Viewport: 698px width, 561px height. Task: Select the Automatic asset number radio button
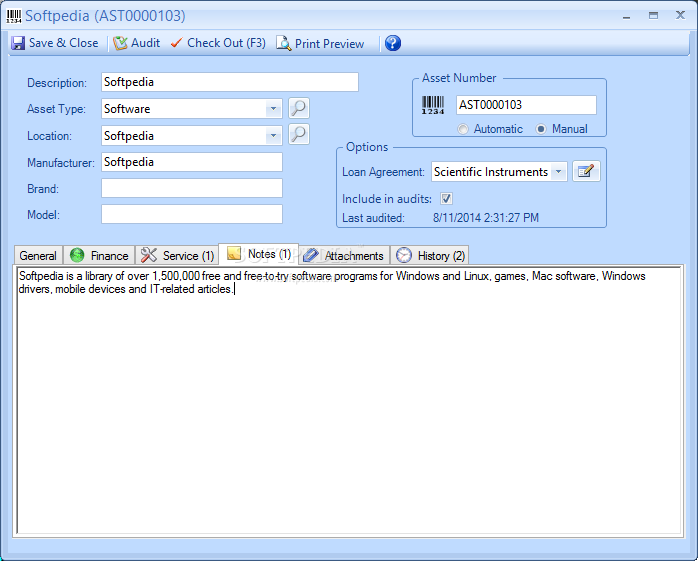tap(463, 129)
